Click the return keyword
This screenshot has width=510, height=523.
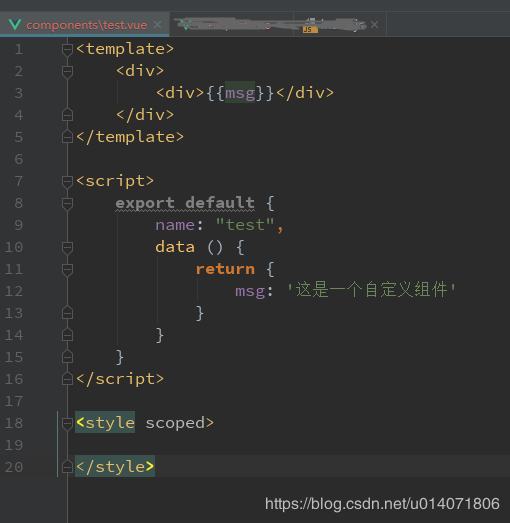[225, 269]
